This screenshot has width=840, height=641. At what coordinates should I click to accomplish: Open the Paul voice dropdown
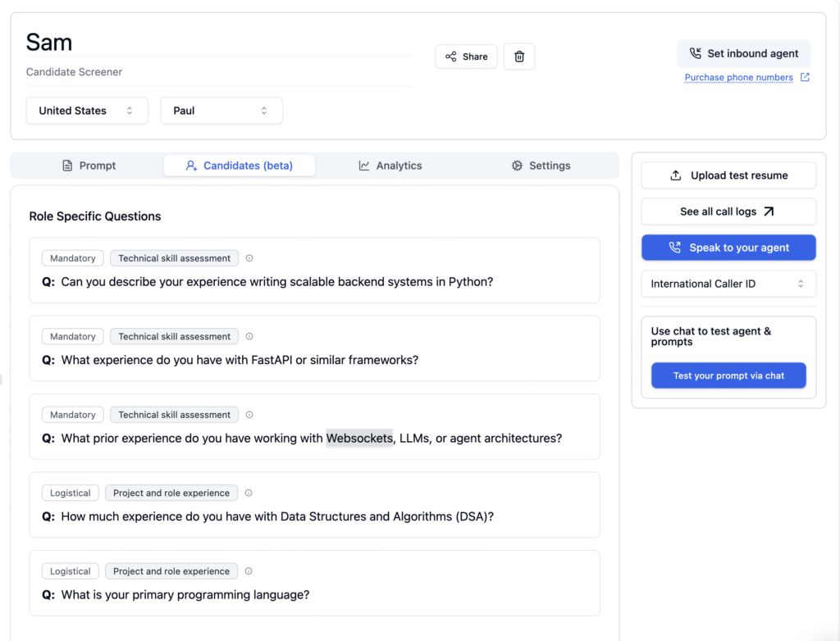coord(221,111)
